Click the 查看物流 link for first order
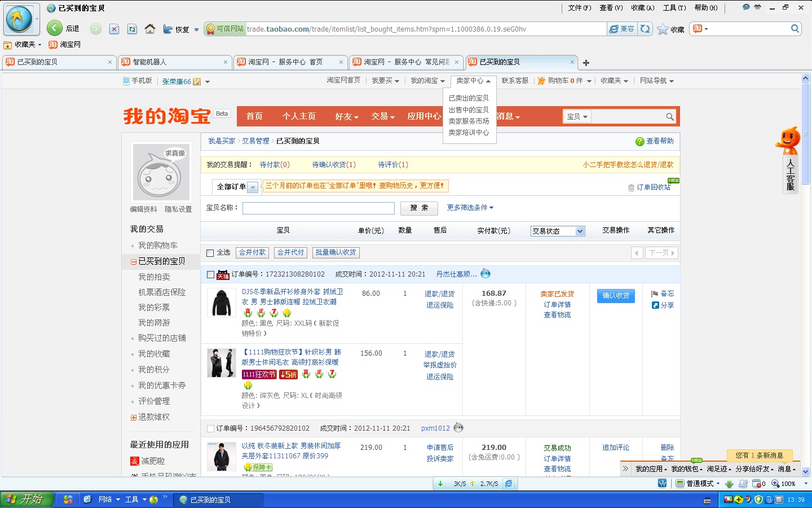The height and width of the screenshot is (508, 812). coord(557,315)
